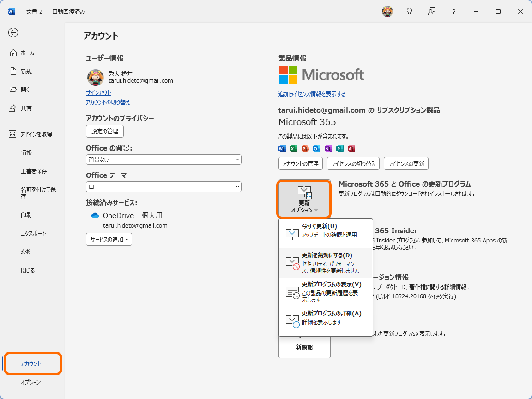
Task: Open the Excel app icon under product info
Action: point(293,148)
